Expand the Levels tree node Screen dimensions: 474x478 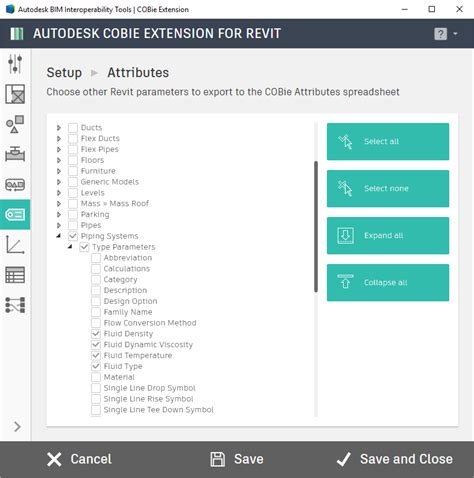pyautogui.click(x=59, y=193)
